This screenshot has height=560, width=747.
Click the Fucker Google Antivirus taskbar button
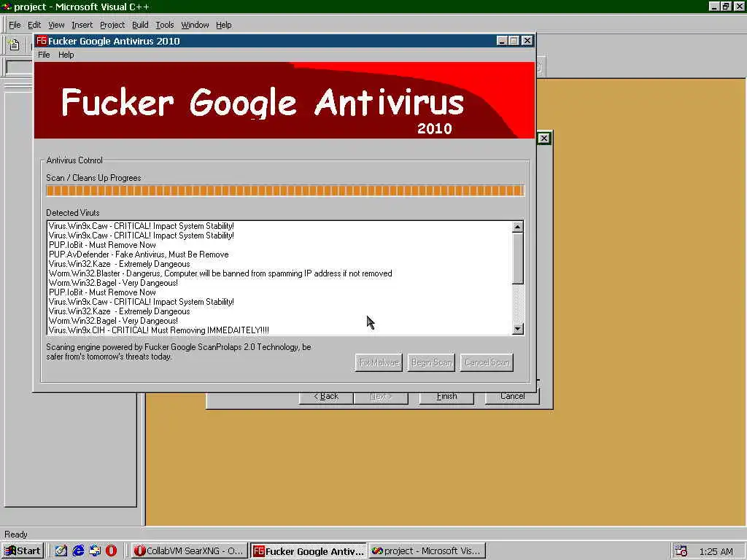[309, 551]
